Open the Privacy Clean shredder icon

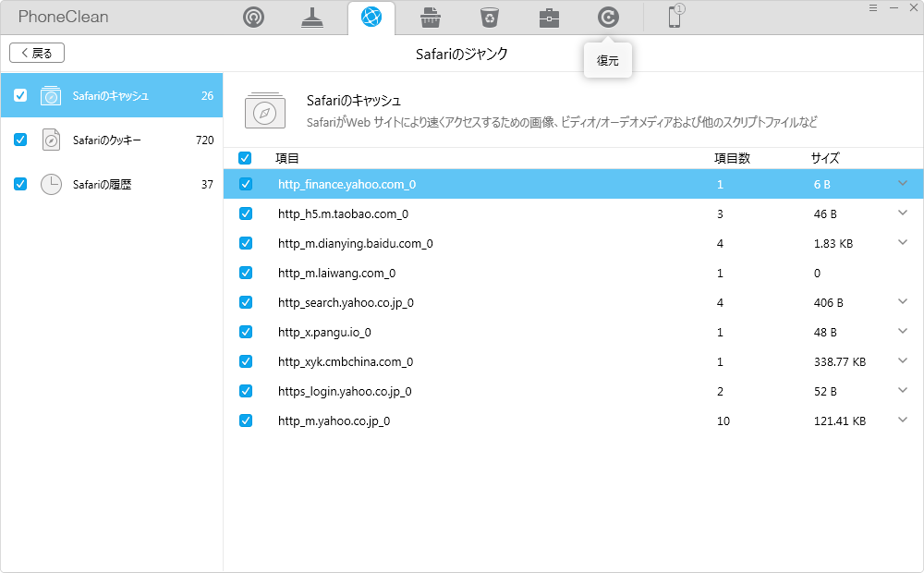click(431, 18)
